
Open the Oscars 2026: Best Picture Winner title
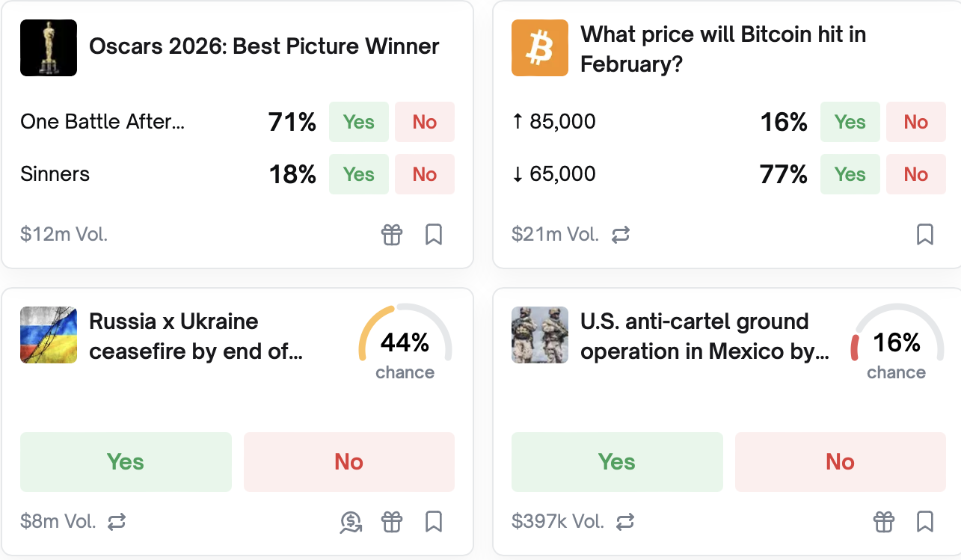click(264, 46)
